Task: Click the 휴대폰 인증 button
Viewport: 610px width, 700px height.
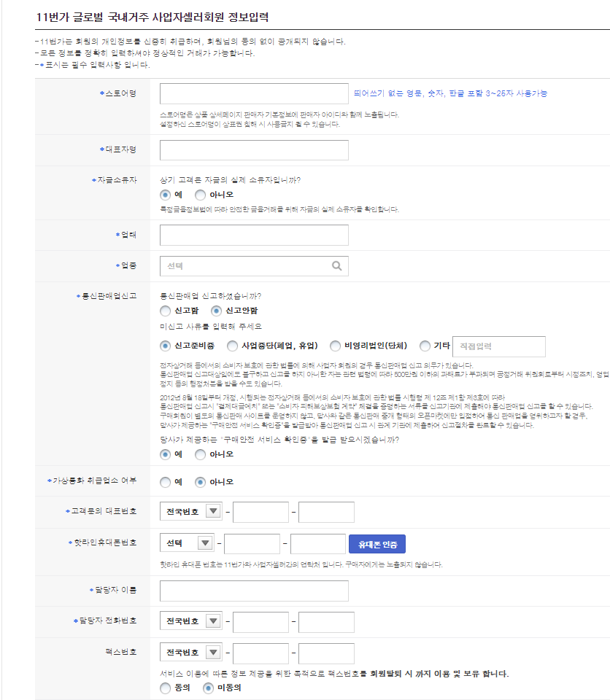Action: click(x=377, y=544)
